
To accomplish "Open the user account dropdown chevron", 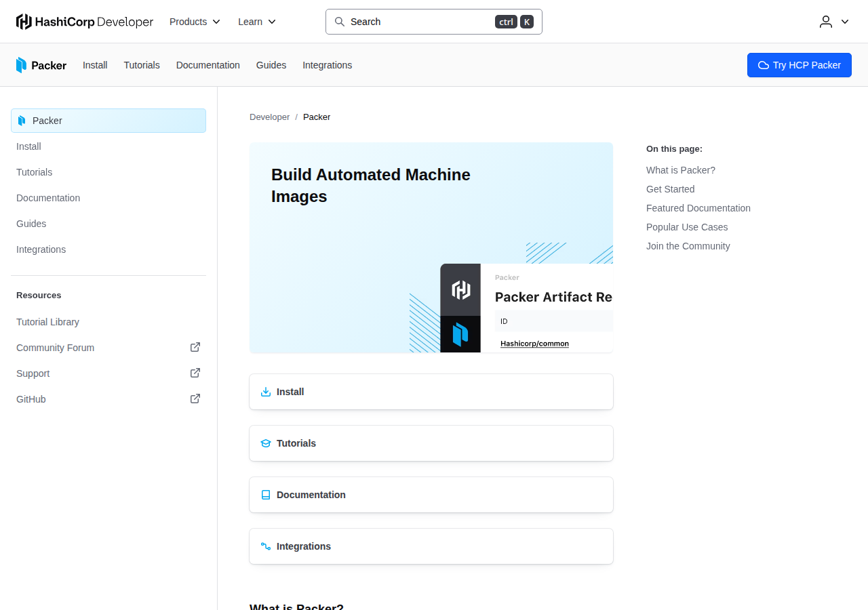I will click(x=845, y=22).
